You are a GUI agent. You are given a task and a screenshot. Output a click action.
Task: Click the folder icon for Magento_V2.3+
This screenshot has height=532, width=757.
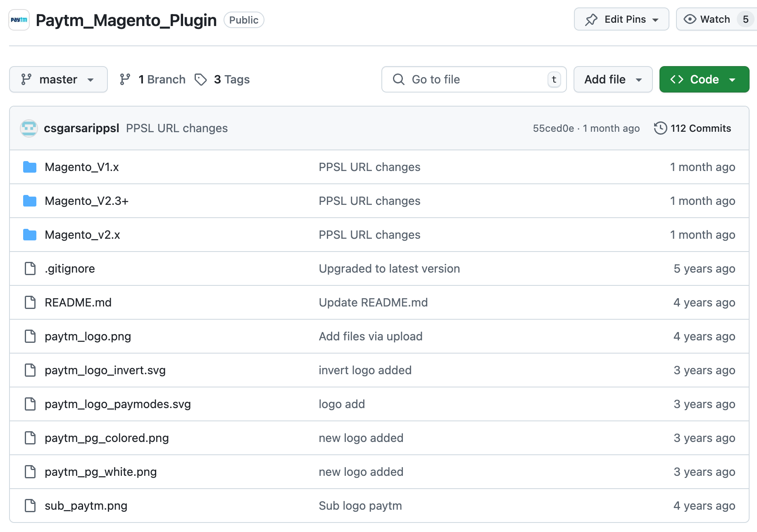(x=30, y=201)
